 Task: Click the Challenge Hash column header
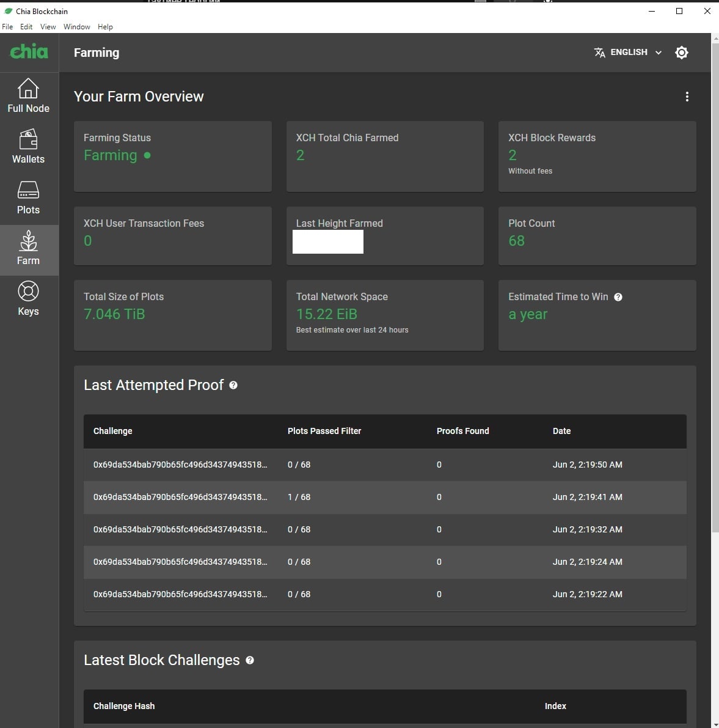124,706
